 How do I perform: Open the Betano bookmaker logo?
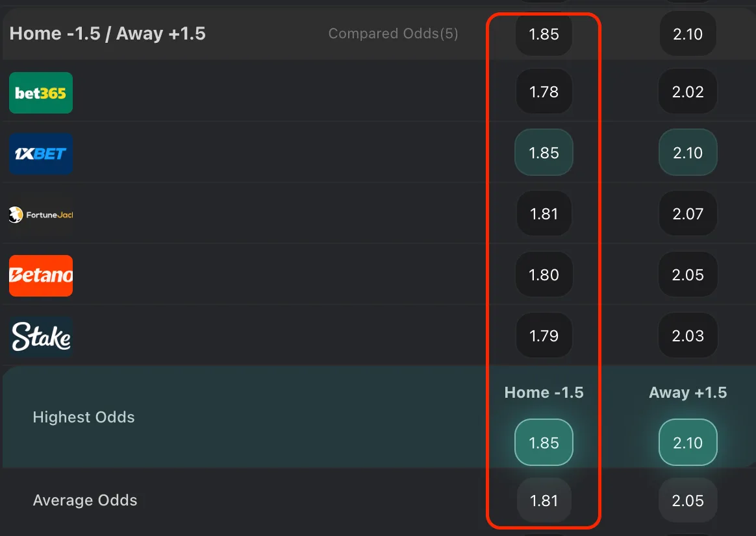40,276
